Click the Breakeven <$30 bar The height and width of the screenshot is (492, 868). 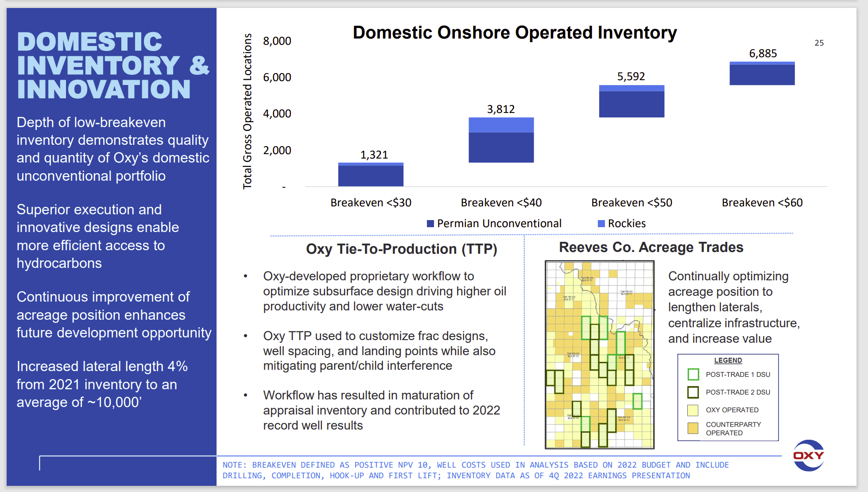pos(371,174)
